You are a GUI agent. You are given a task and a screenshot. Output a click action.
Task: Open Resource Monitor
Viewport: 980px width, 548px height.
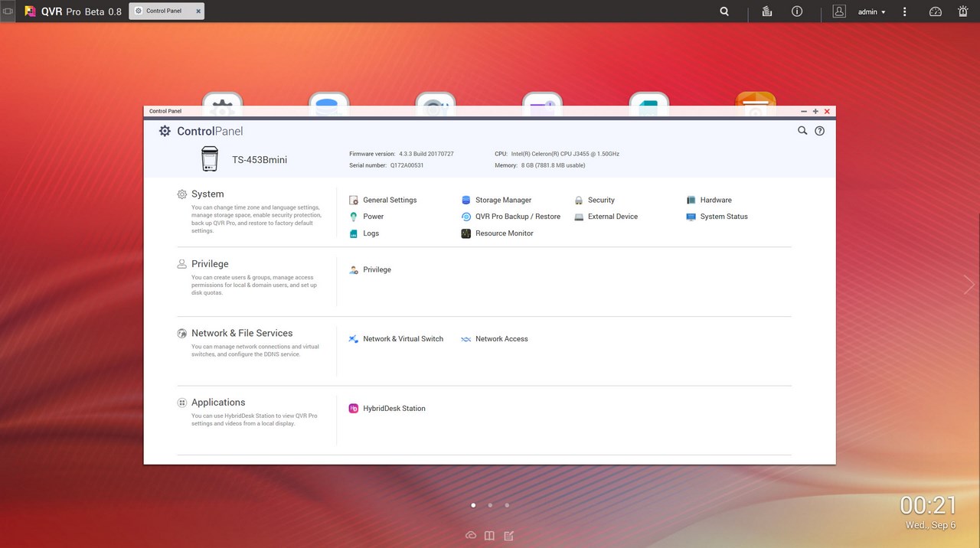(x=497, y=233)
